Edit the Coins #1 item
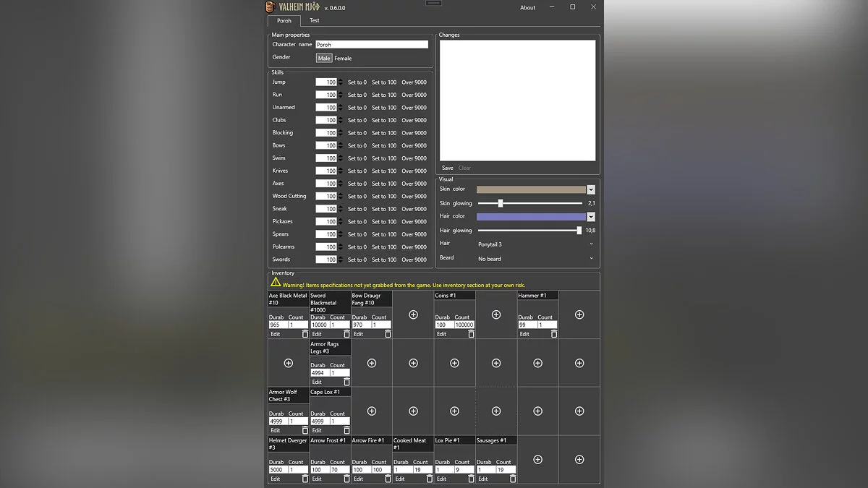The image size is (868, 488). click(x=441, y=334)
